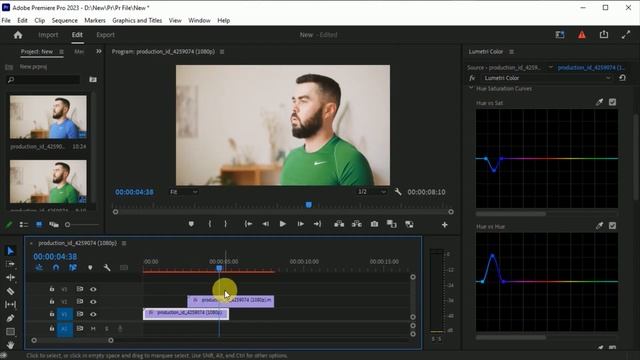Switch to the Import tab
Screen dimensions: 640x360
point(48,35)
